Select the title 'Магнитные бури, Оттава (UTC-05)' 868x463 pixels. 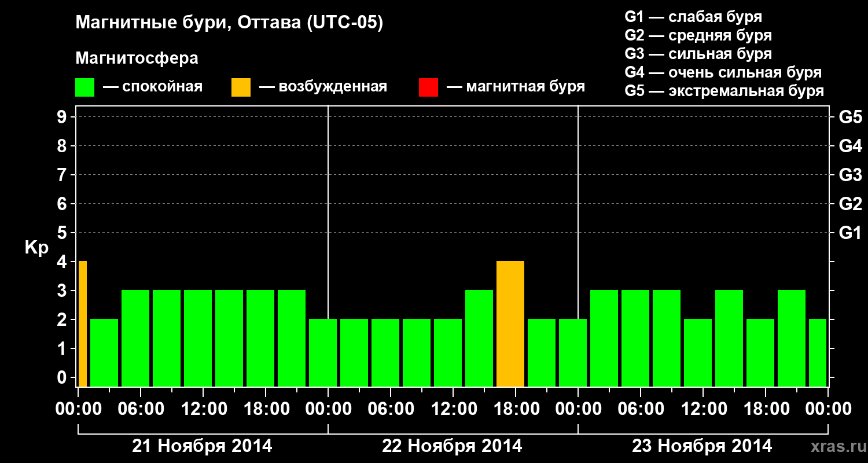(x=229, y=23)
